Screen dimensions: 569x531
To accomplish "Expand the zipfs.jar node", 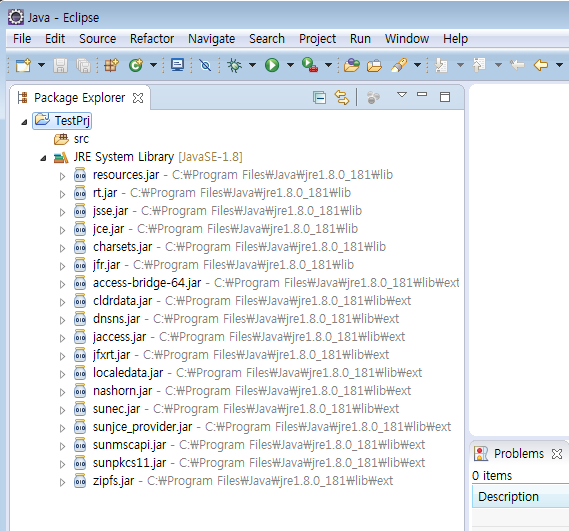I will pyautogui.click(x=62, y=482).
